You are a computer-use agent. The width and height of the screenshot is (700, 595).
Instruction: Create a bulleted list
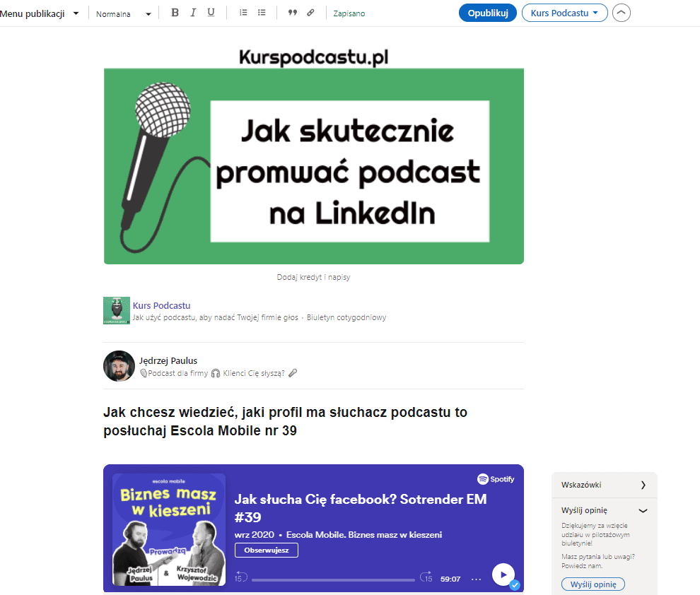261,12
